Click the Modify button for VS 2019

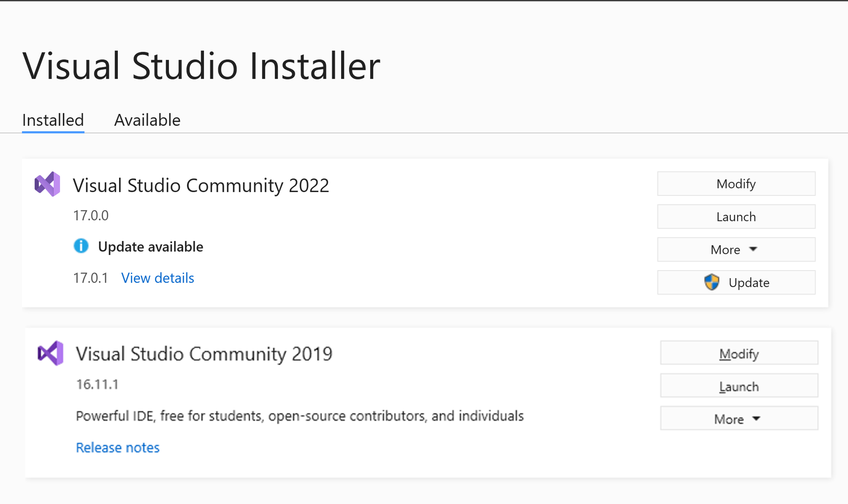coord(739,353)
